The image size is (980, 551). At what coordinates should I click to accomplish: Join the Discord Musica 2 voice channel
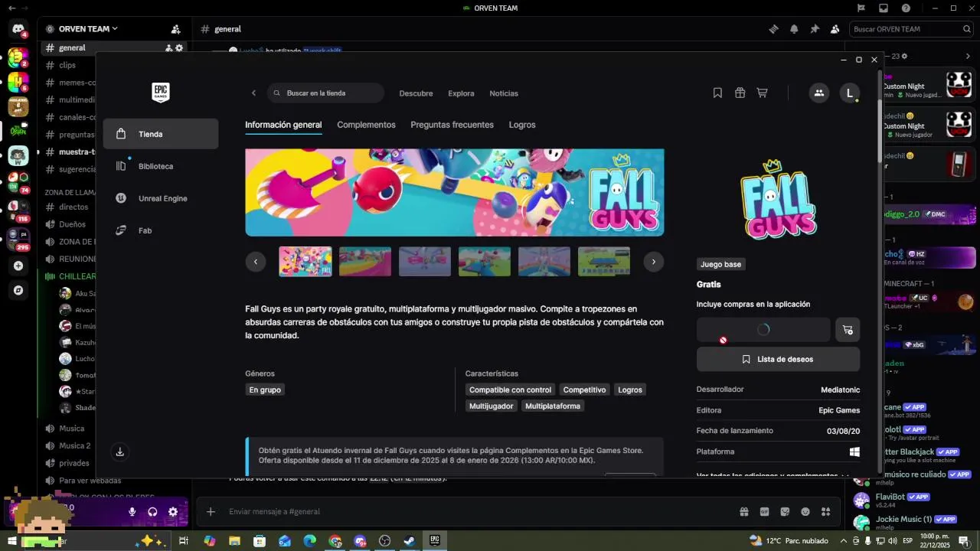(75, 445)
